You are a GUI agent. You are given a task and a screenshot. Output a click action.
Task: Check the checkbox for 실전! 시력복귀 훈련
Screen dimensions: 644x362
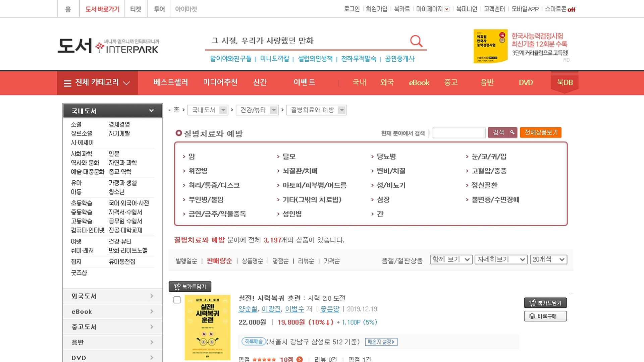click(177, 300)
